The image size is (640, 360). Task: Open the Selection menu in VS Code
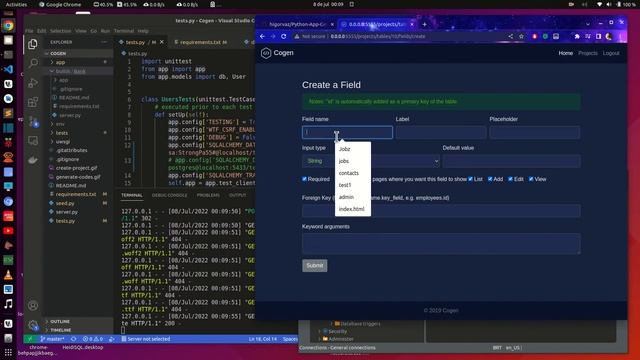60,31
